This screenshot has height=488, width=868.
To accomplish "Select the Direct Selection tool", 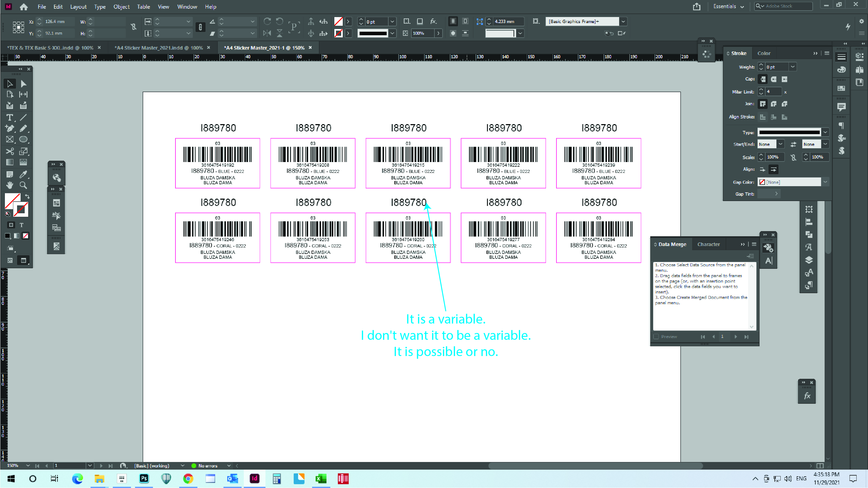I will point(23,83).
